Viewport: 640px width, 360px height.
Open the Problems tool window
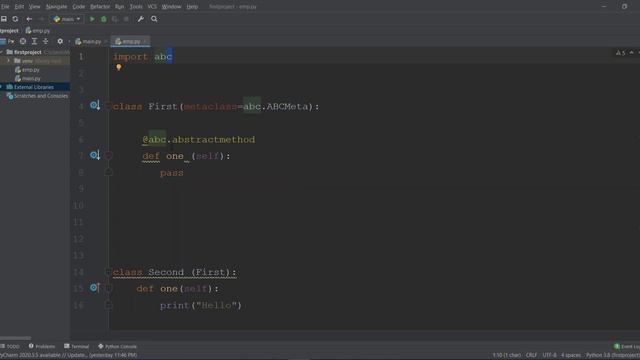41,346
